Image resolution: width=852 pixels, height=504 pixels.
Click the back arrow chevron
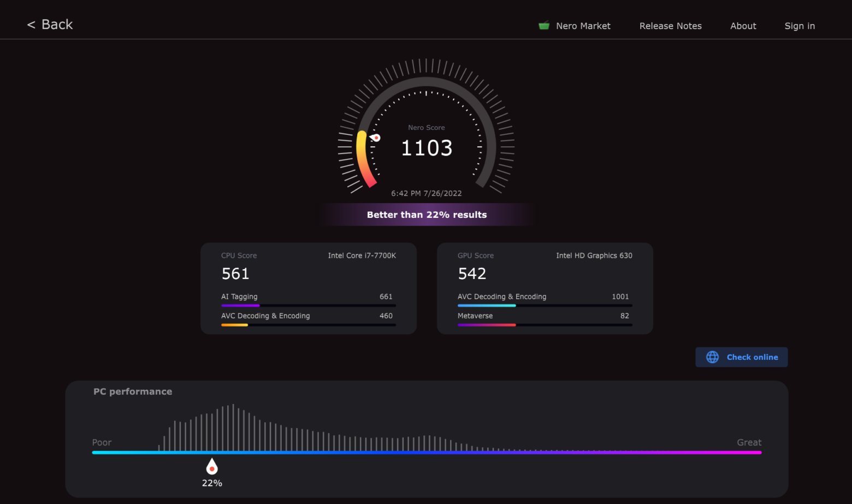click(x=31, y=24)
